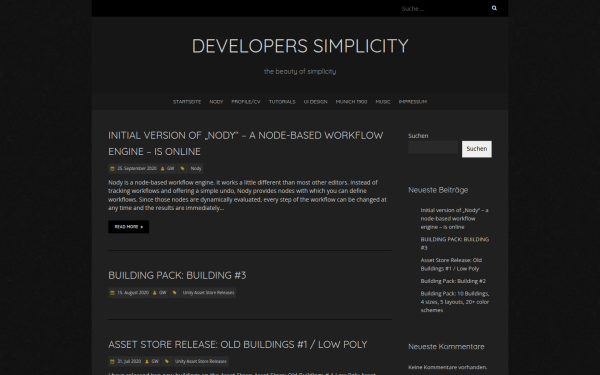Open the Initial version of Nody post title
The height and width of the screenshot is (375, 600).
245,143
